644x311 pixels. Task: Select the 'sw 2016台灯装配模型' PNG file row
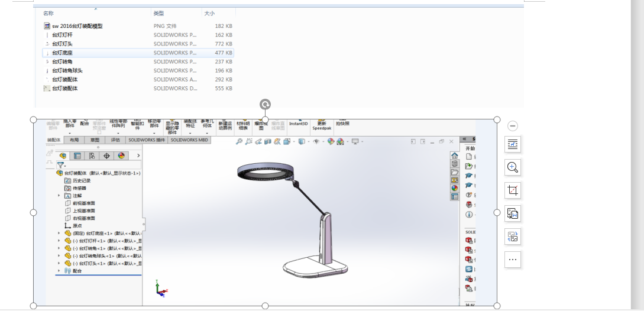click(x=138, y=26)
